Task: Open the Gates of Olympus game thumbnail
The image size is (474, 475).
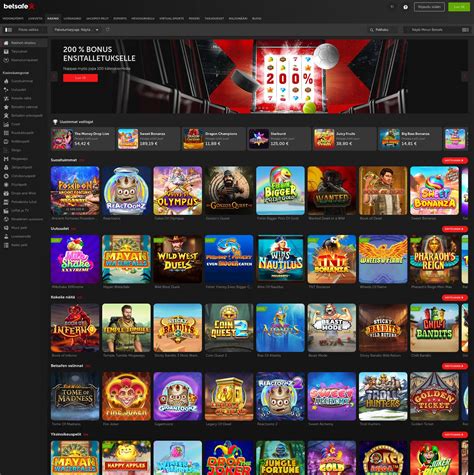Action: click(x=178, y=191)
